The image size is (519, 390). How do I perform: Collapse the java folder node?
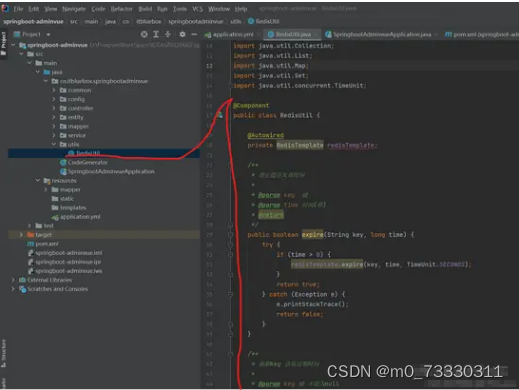pyautogui.click(x=38, y=72)
